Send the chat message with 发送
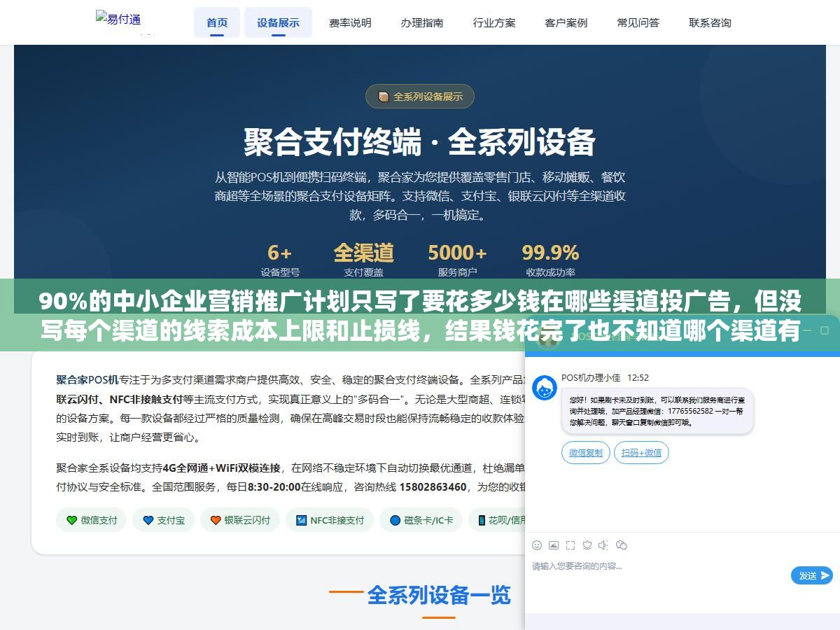The width and height of the screenshot is (840, 630). [x=812, y=575]
